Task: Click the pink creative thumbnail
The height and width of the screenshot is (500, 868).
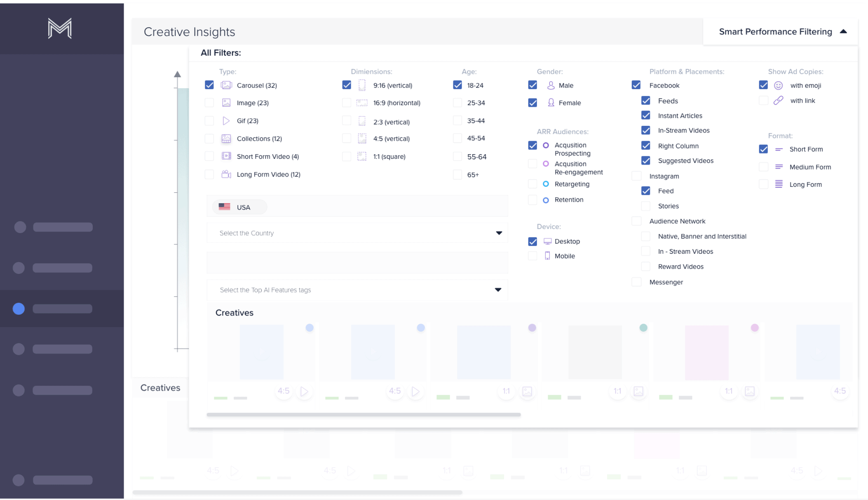Action: [x=706, y=352]
